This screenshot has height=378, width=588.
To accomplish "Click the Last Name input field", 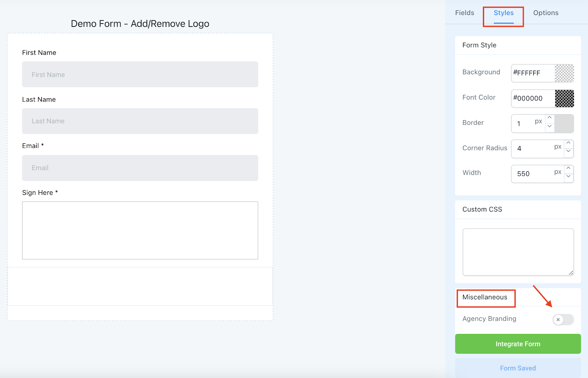I will [140, 121].
